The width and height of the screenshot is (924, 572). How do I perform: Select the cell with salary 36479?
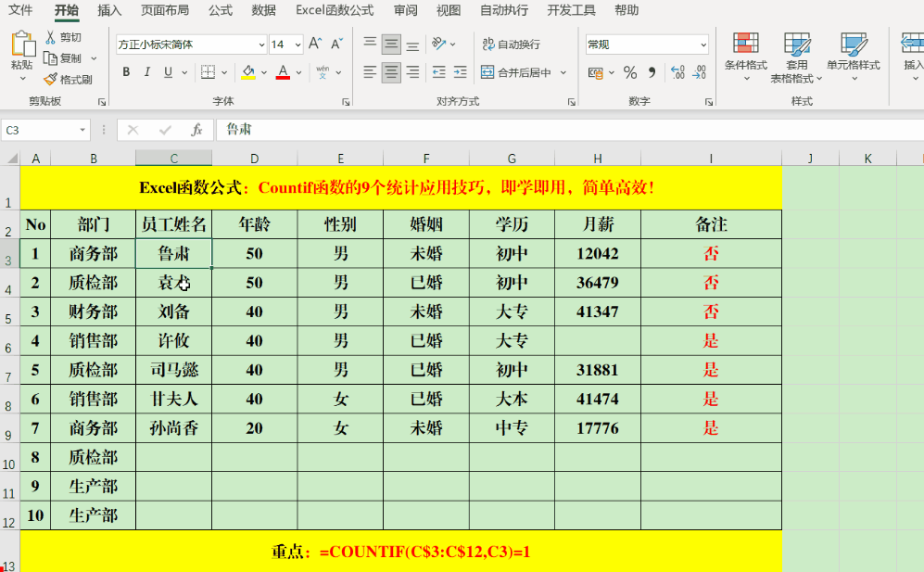(x=598, y=283)
